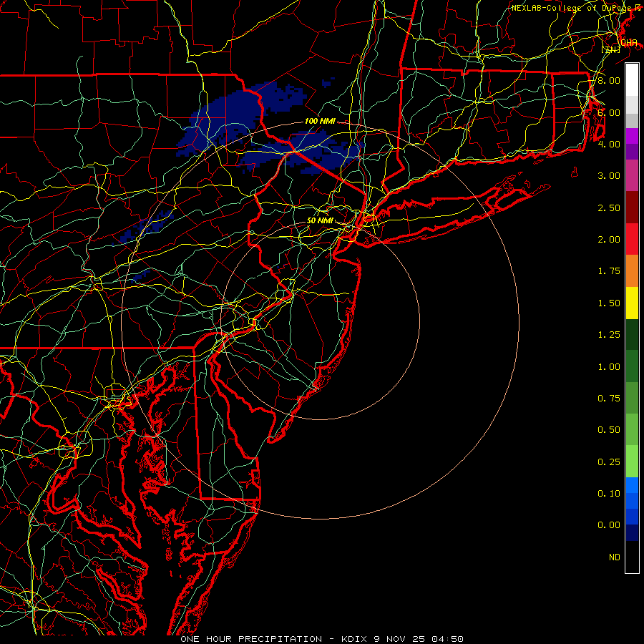Click the pink 3.00 legend swatch
This screenshot has height=644, width=644.
[x=632, y=176]
